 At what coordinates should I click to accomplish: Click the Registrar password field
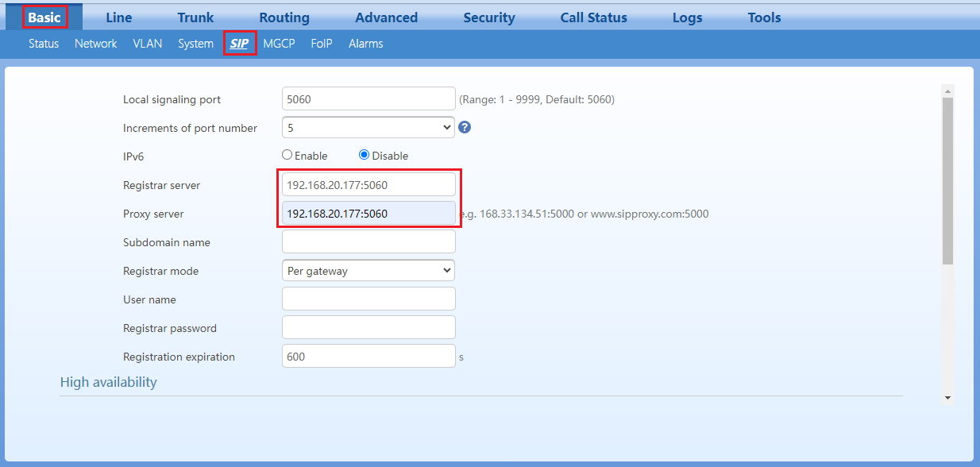click(368, 328)
